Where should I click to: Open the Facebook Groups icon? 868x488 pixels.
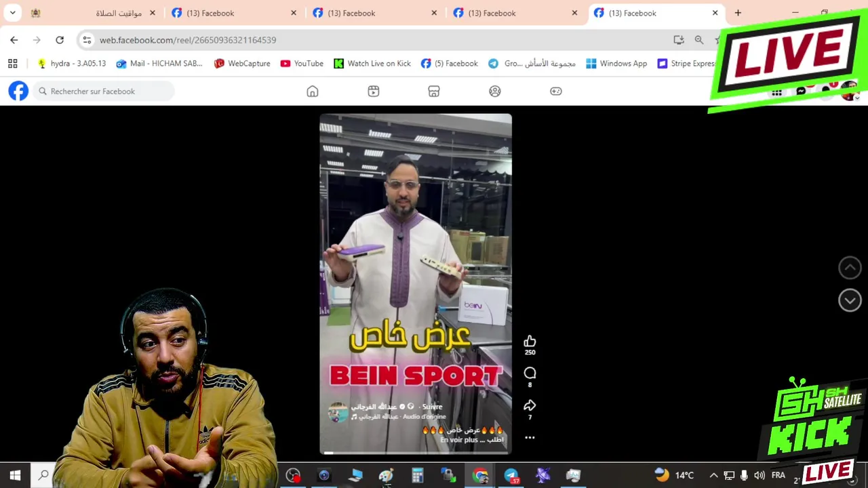coord(495,91)
